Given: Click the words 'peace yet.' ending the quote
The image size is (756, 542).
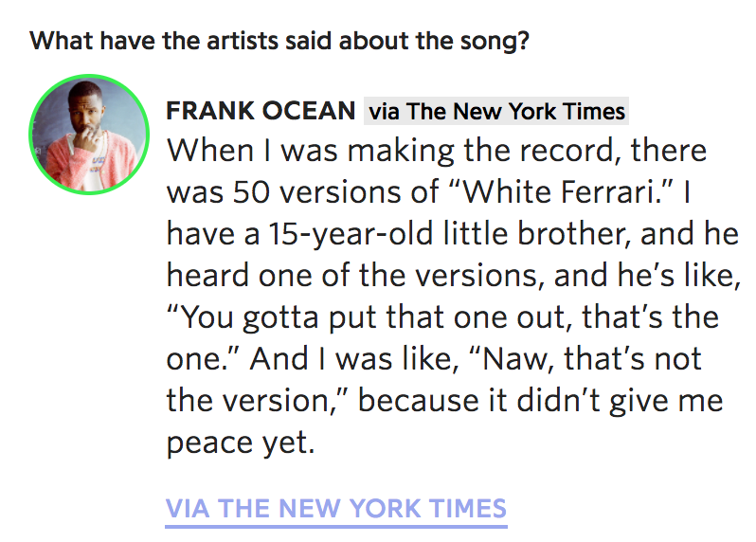Looking at the screenshot, I should [240, 443].
